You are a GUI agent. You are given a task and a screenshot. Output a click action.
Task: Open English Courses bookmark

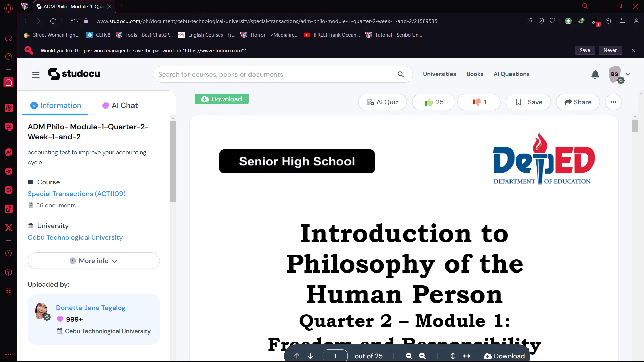(207, 35)
